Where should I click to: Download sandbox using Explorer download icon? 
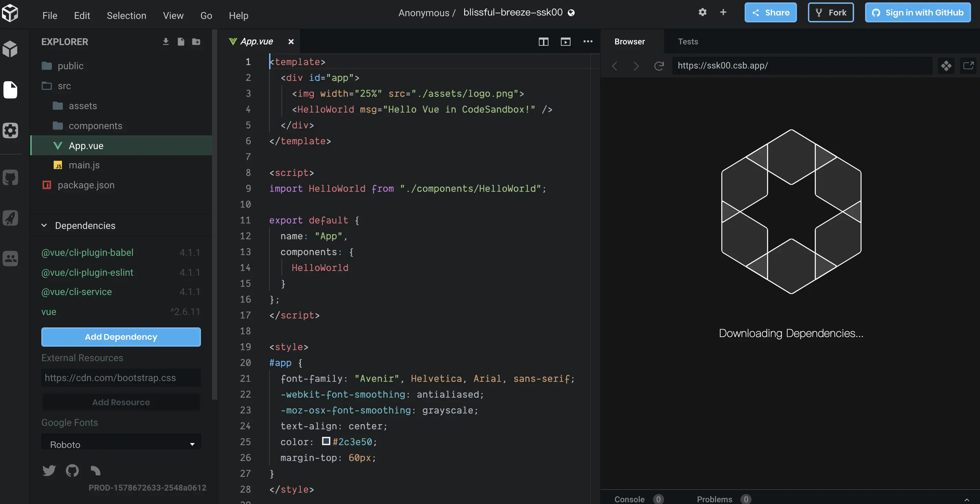(x=166, y=42)
